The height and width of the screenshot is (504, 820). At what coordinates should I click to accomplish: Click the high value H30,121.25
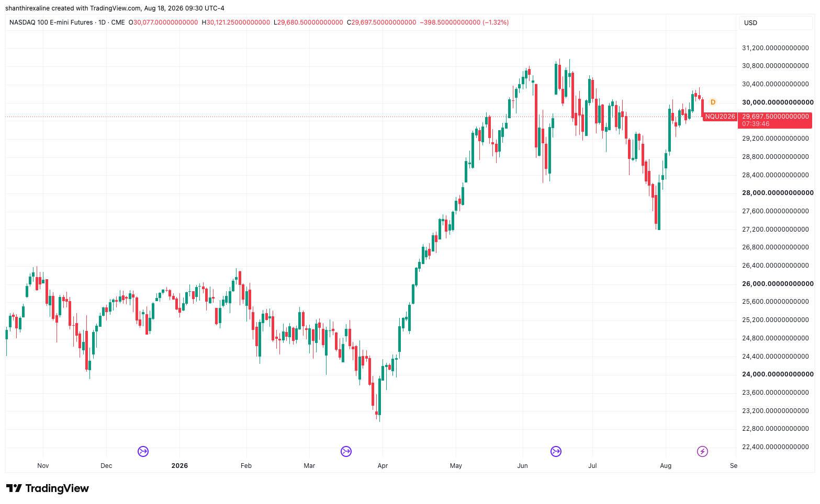click(236, 22)
